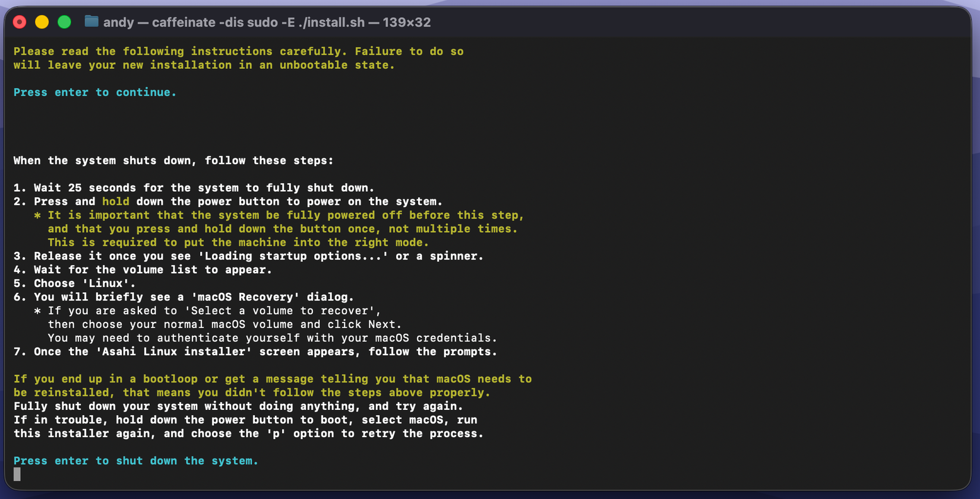Click the folder proxy icon in title bar

pyautogui.click(x=91, y=22)
